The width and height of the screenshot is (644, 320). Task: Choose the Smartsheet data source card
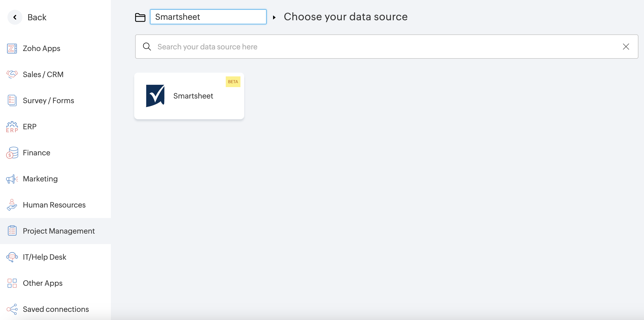pos(189,96)
